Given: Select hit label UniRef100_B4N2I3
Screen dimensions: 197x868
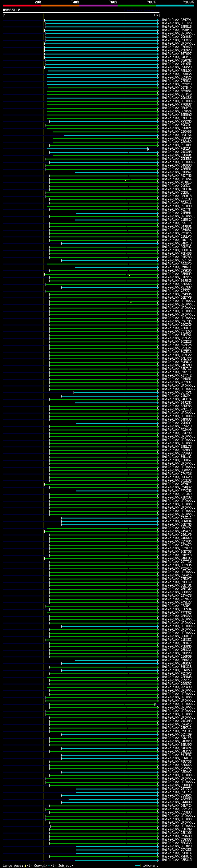Looking at the screenshot, I should click(177, 243).
